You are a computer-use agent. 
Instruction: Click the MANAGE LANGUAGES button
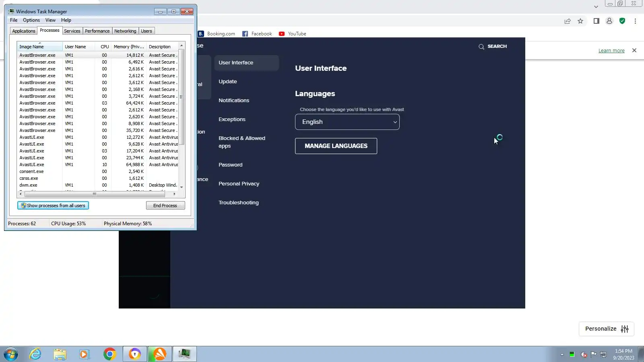tap(336, 146)
